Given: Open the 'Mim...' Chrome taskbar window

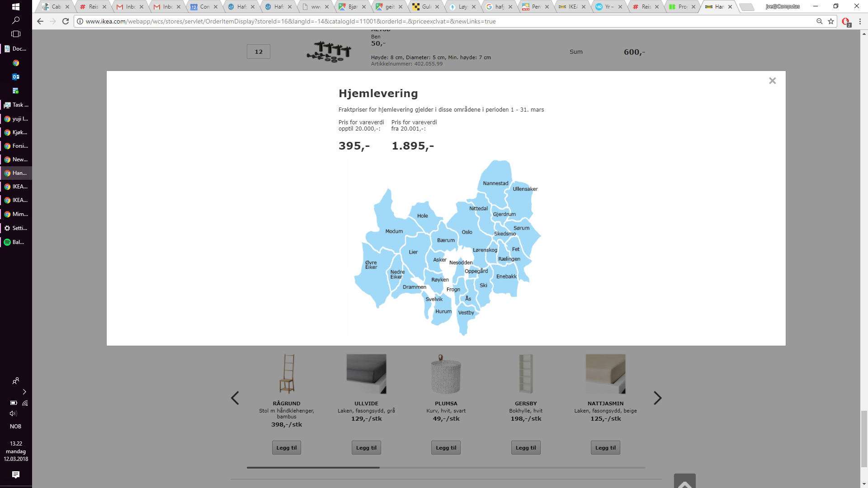Looking at the screenshot, I should pyautogui.click(x=16, y=214).
